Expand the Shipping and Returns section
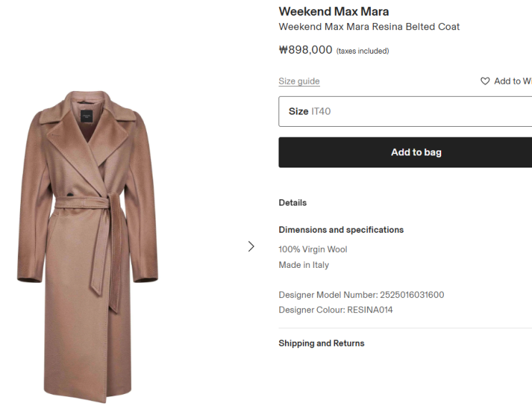532x409 pixels. tap(321, 344)
